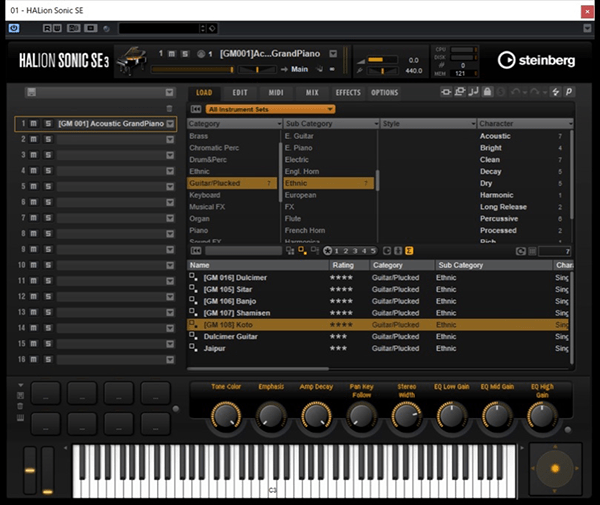Click the keyboard icon left of trigger pads

click(21, 418)
